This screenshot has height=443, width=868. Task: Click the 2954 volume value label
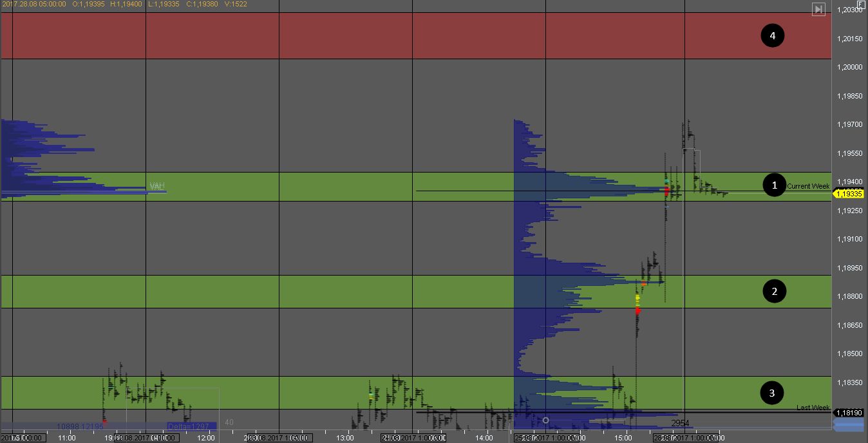tap(680, 423)
